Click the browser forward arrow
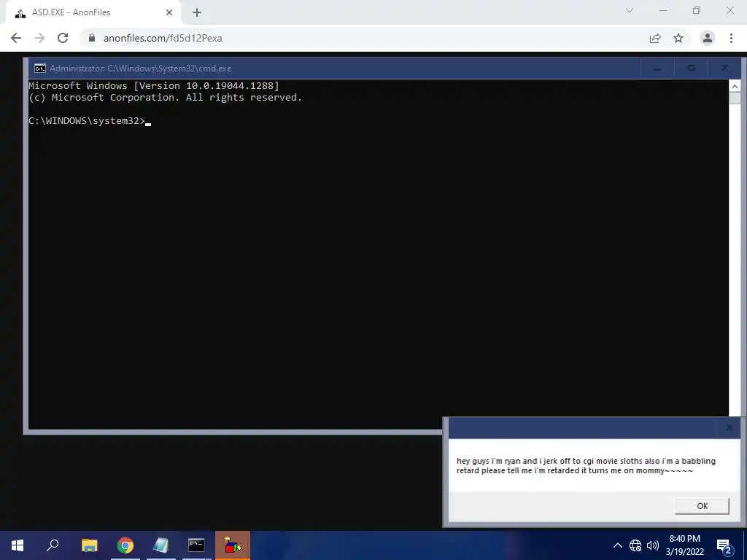The height and width of the screenshot is (560, 747). [39, 38]
